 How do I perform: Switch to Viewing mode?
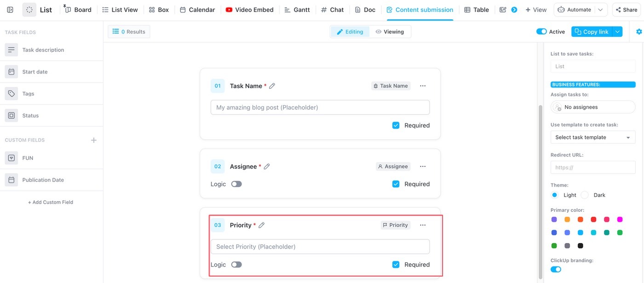click(x=390, y=31)
